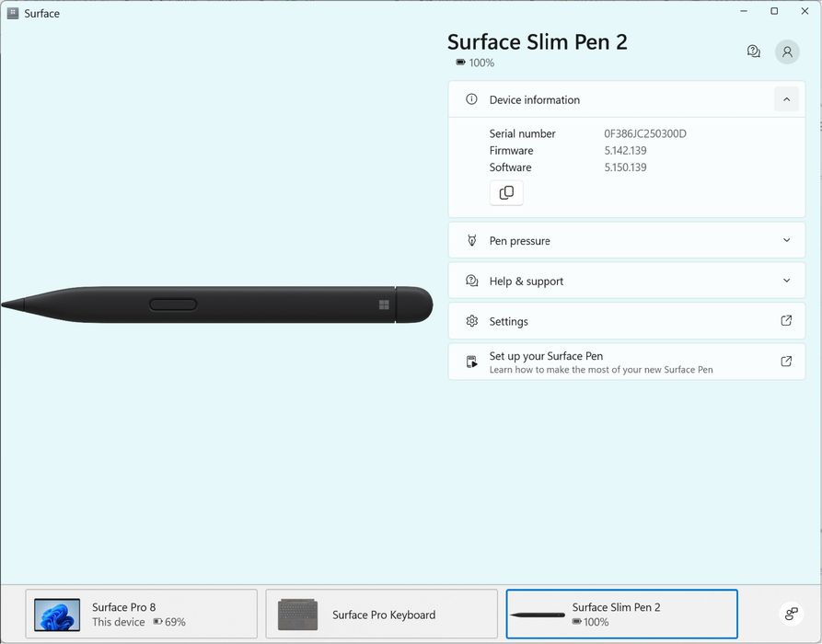Image resolution: width=822 pixels, height=644 pixels.
Task: Open the account profile icon
Action: (787, 52)
